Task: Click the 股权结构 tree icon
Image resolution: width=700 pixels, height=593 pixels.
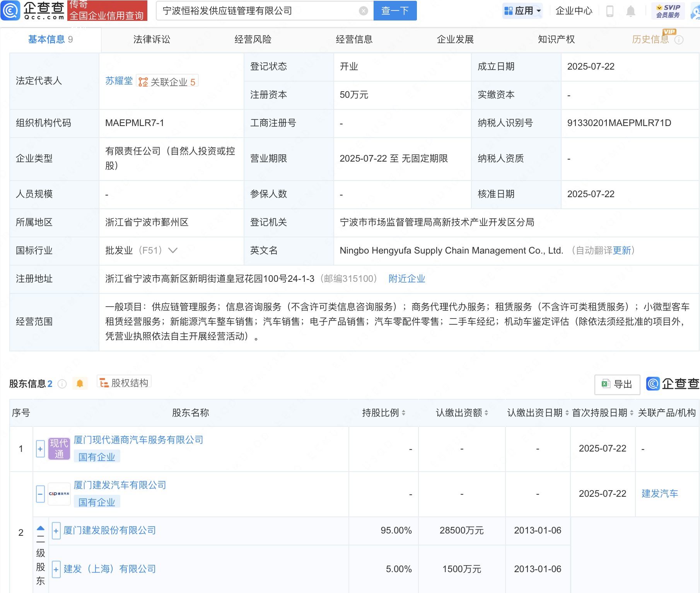Action: click(104, 383)
